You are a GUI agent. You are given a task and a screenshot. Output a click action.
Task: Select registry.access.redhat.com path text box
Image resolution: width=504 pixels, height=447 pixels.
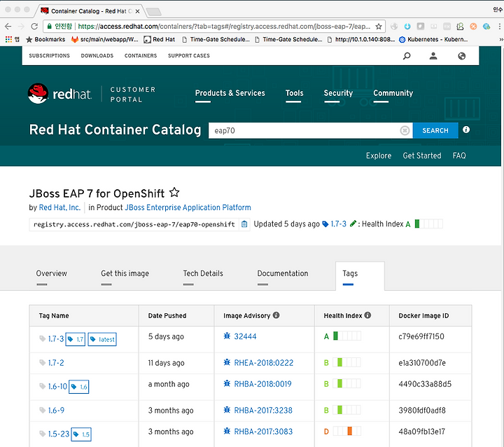coord(134,224)
